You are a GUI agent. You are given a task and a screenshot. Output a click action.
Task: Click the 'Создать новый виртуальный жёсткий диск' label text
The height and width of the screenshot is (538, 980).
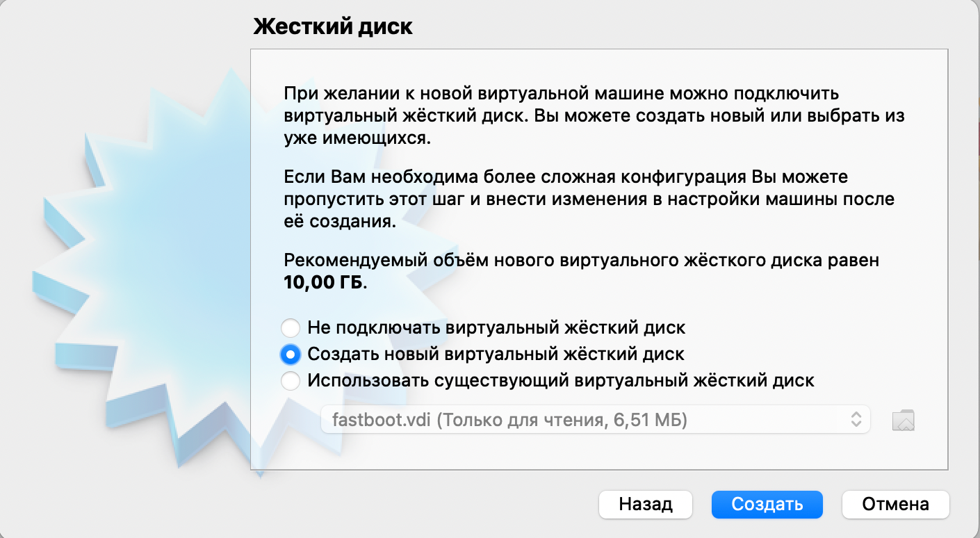(496, 354)
